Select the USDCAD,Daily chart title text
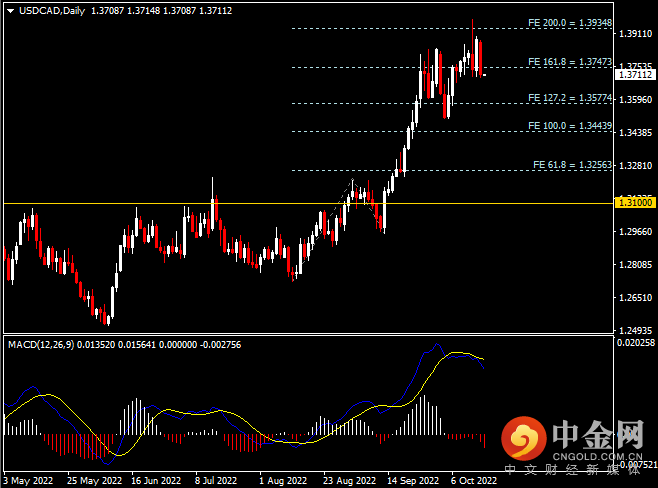Image resolution: width=658 pixels, height=488 pixels. point(52,11)
